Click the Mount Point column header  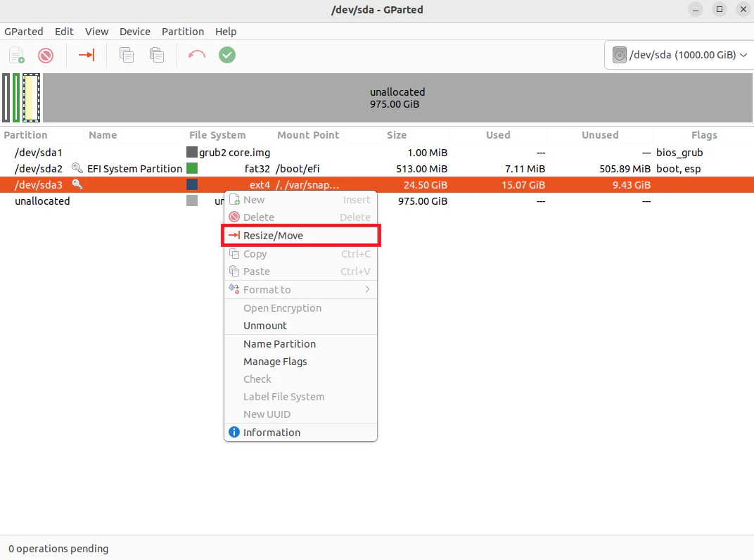(308, 135)
